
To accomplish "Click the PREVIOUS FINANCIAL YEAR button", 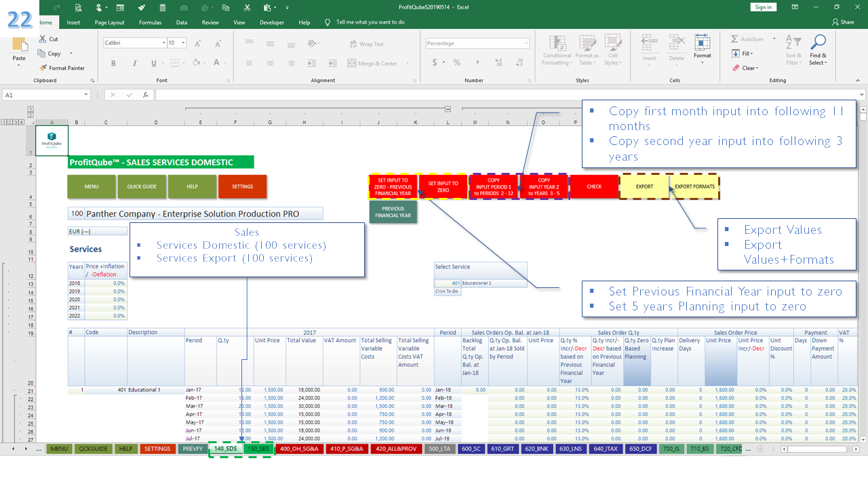I will (x=393, y=211).
